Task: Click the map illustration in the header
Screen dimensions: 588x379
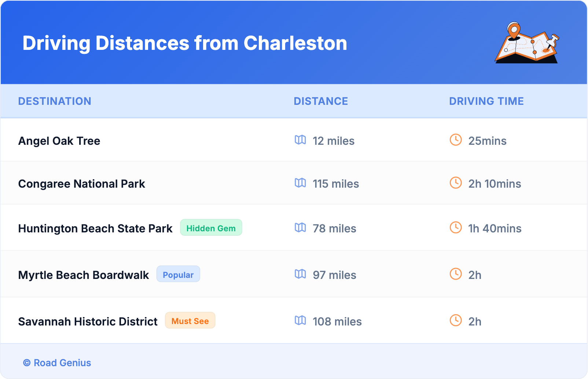Action: [527, 43]
